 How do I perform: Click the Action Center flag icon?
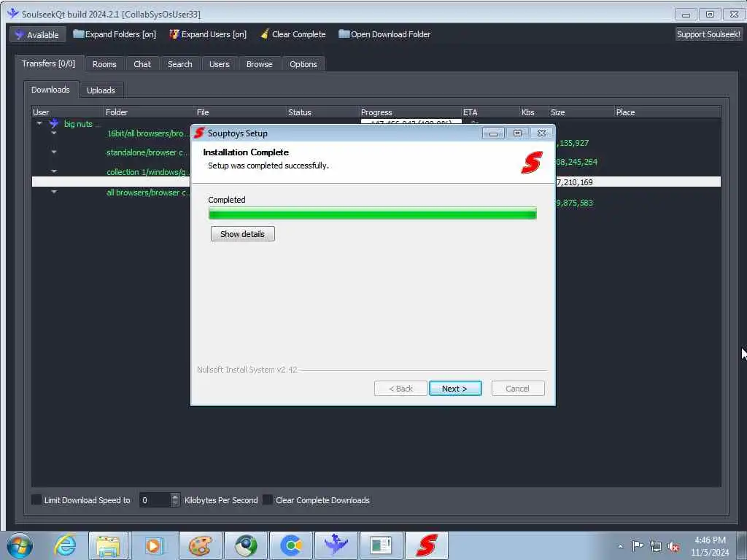(x=638, y=546)
